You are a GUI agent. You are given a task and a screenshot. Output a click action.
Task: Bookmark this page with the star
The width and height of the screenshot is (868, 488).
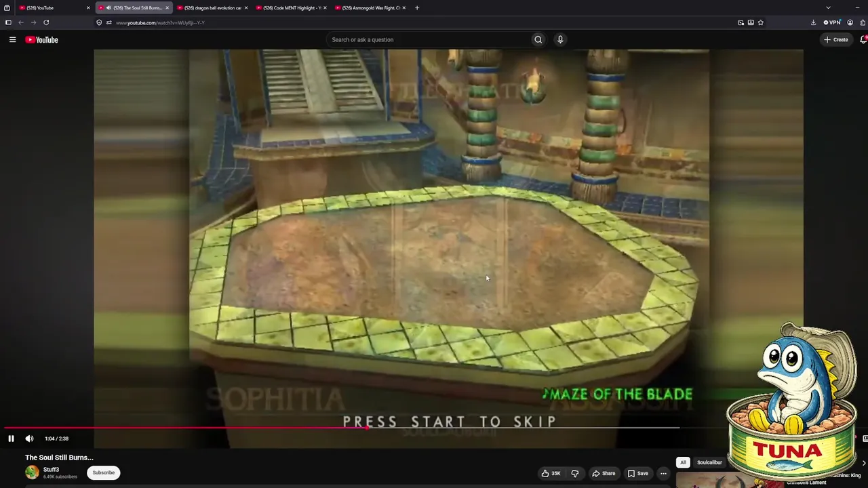tap(761, 22)
